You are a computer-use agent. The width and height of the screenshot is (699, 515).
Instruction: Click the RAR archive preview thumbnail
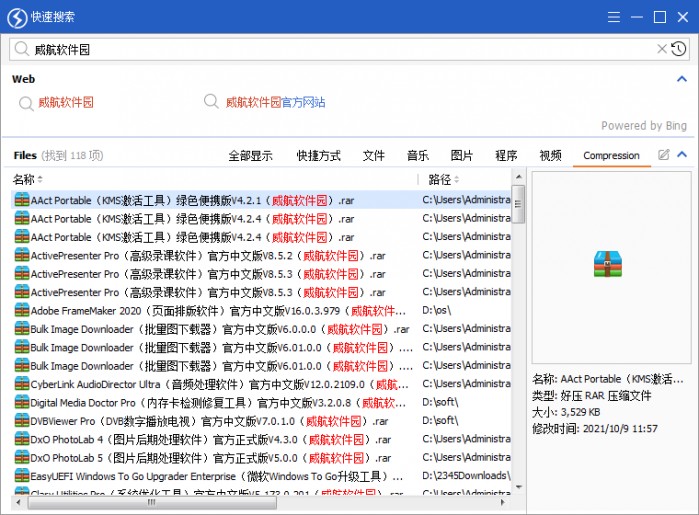(608, 264)
